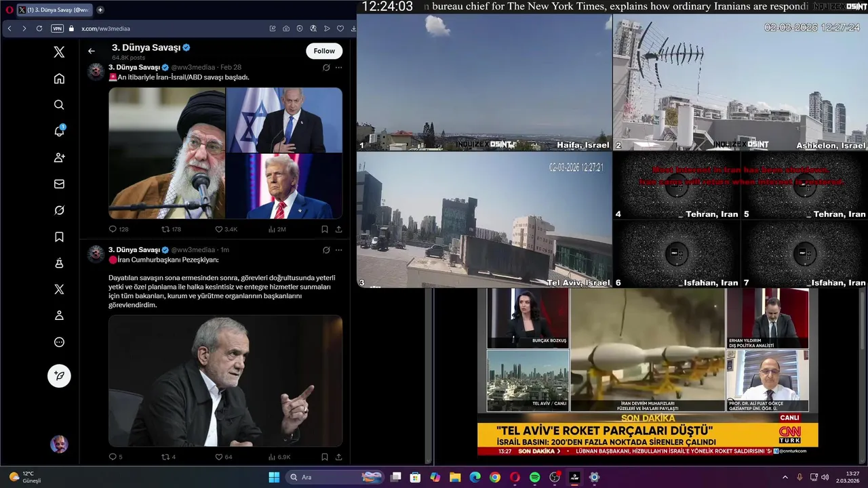Reply to the post with 5 replies
Screen dimensions: 868x488
116,457
